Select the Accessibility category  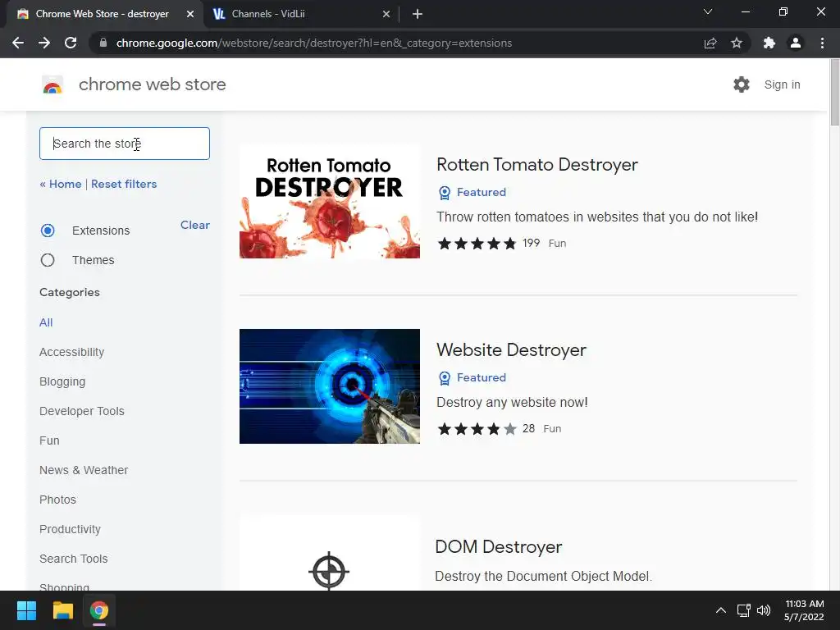coord(72,352)
